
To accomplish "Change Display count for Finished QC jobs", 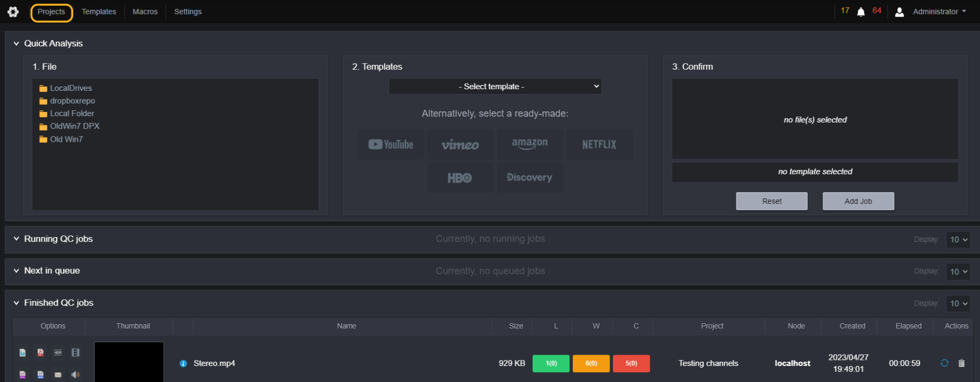I will [958, 304].
